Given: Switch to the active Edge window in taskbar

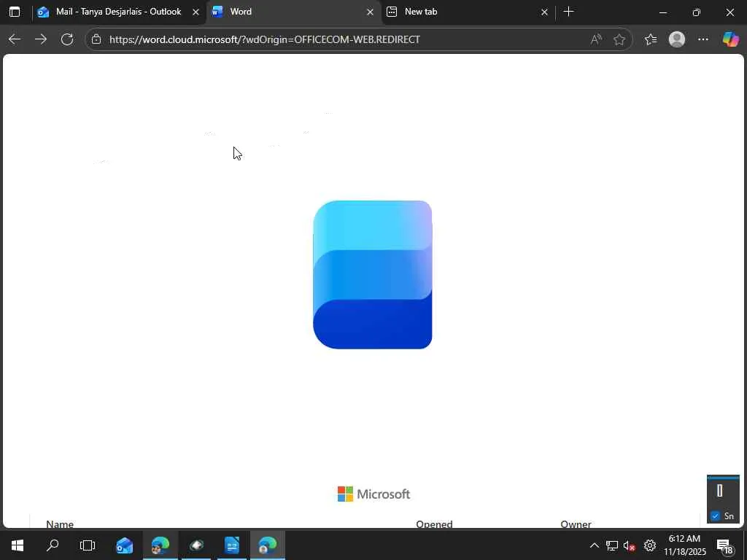Looking at the screenshot, I should coord(267,545).
